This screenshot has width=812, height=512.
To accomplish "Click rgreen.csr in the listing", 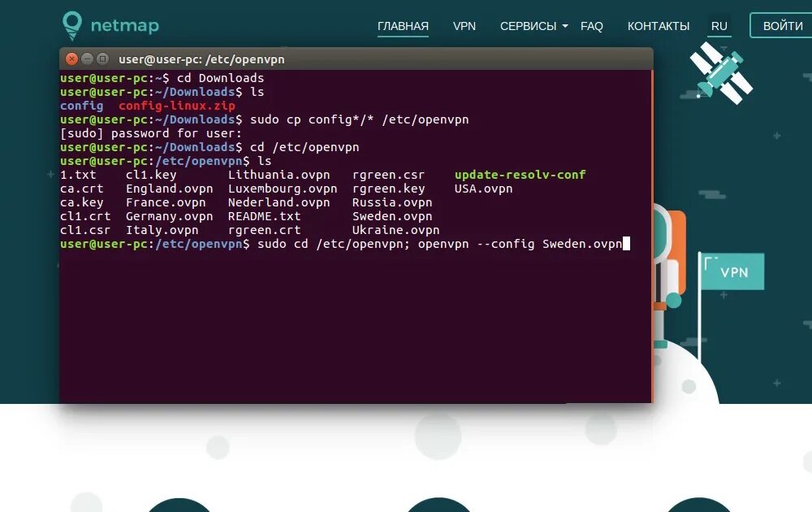I will (x=388, y=175).
